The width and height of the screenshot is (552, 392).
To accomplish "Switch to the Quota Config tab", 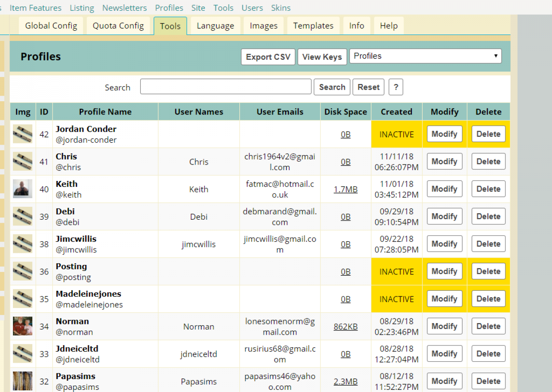I will click(x=118, y=26).
